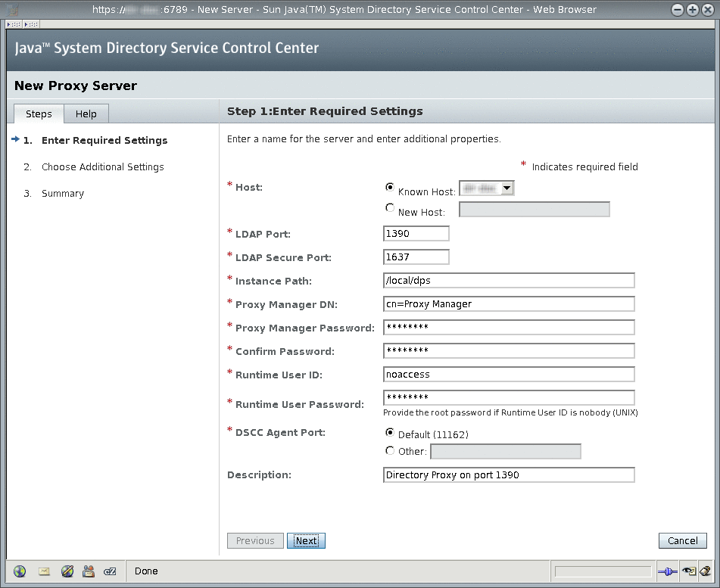
Task: Select the Known Host radio button
Action: coord(390,187)
